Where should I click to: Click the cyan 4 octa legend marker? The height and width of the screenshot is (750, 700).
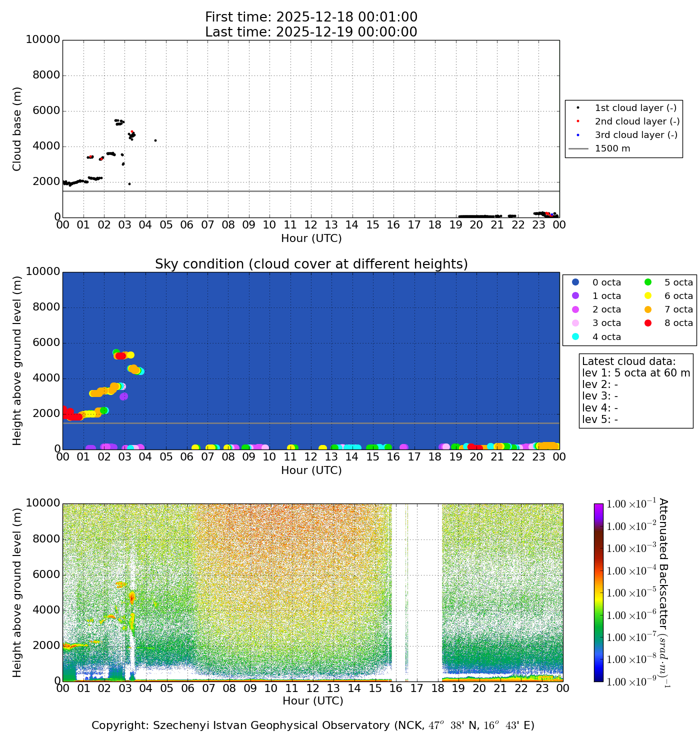tap(575, 336)
